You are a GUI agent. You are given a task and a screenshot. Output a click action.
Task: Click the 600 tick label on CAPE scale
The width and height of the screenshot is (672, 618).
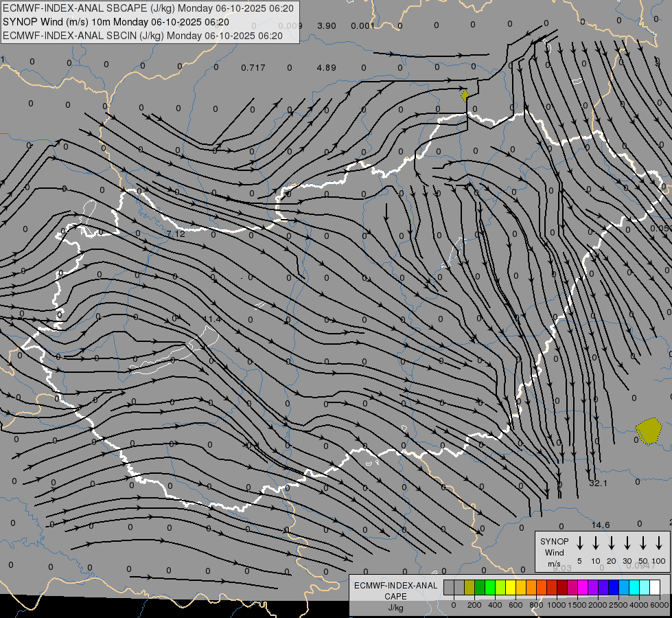tap(515, 606)
